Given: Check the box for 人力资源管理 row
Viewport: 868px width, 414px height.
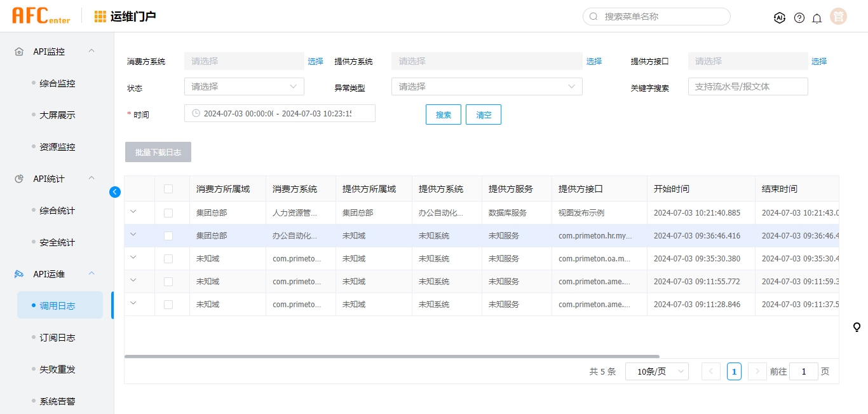Looking at the screenshot, I should tap(168, 213).
